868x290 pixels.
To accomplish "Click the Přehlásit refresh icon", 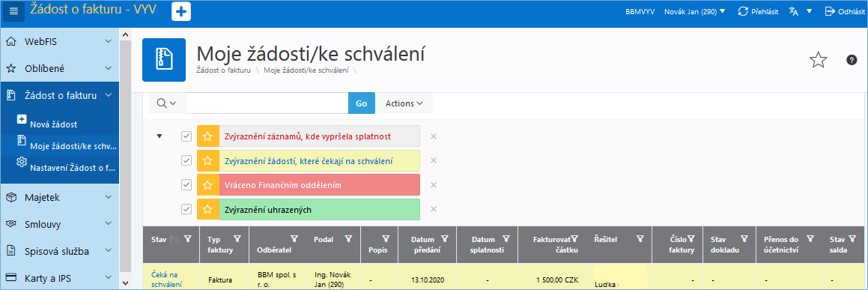I will tap(744, 11).
